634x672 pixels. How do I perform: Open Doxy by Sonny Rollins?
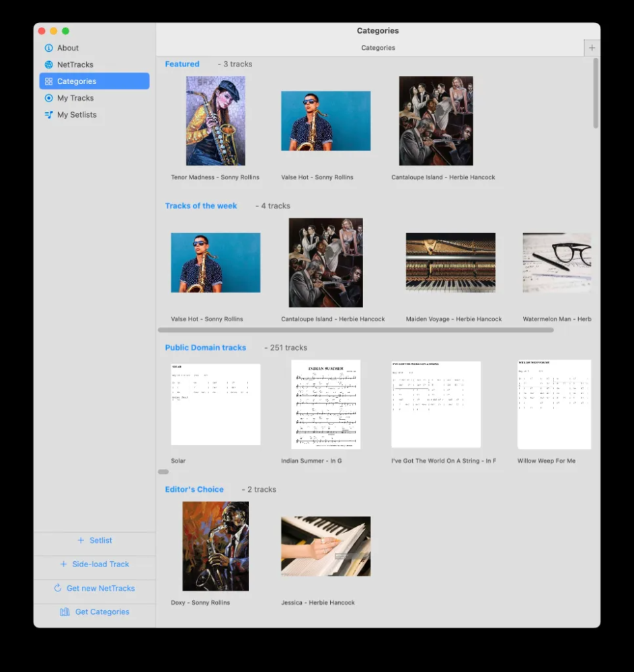(x=215, y=546)
